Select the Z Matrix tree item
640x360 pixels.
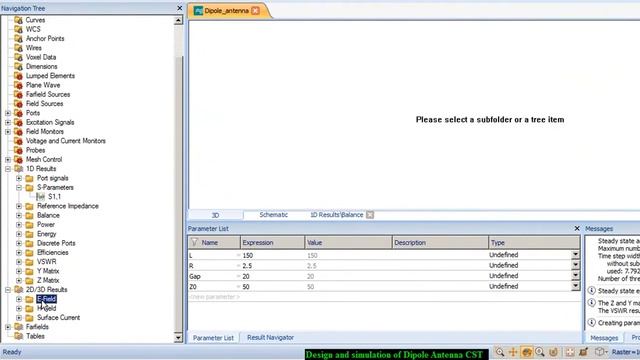pyautogui.click(x=48, y=280)
